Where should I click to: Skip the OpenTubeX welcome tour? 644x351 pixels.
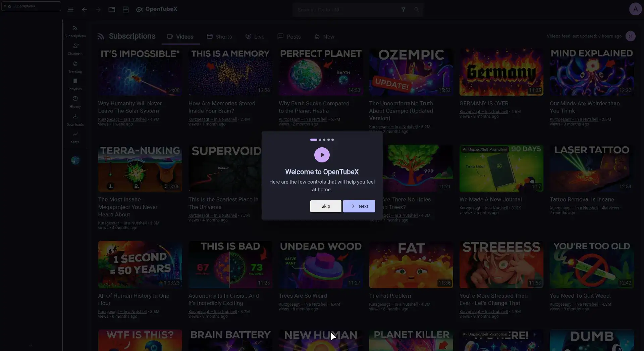tap(326, 206)
